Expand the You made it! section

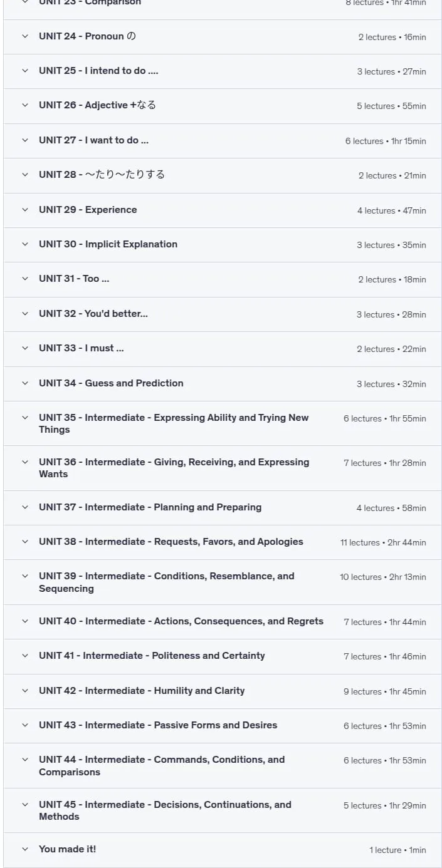[223, 850]
